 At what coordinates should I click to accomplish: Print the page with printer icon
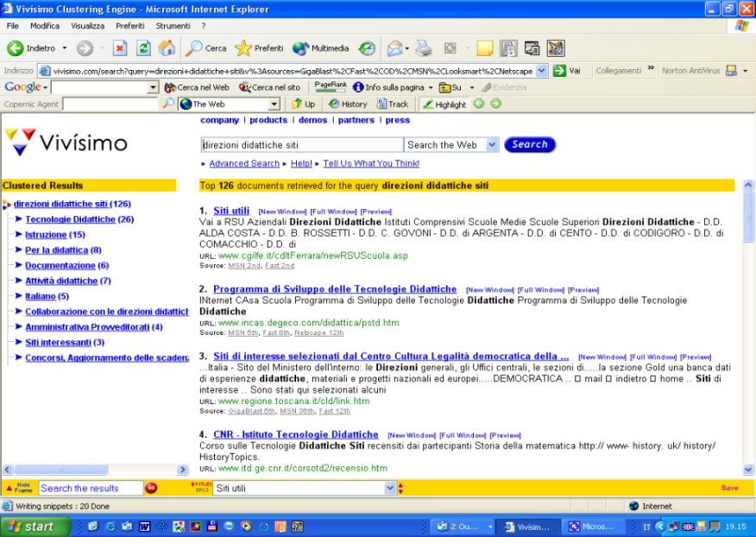click(424, 48)
